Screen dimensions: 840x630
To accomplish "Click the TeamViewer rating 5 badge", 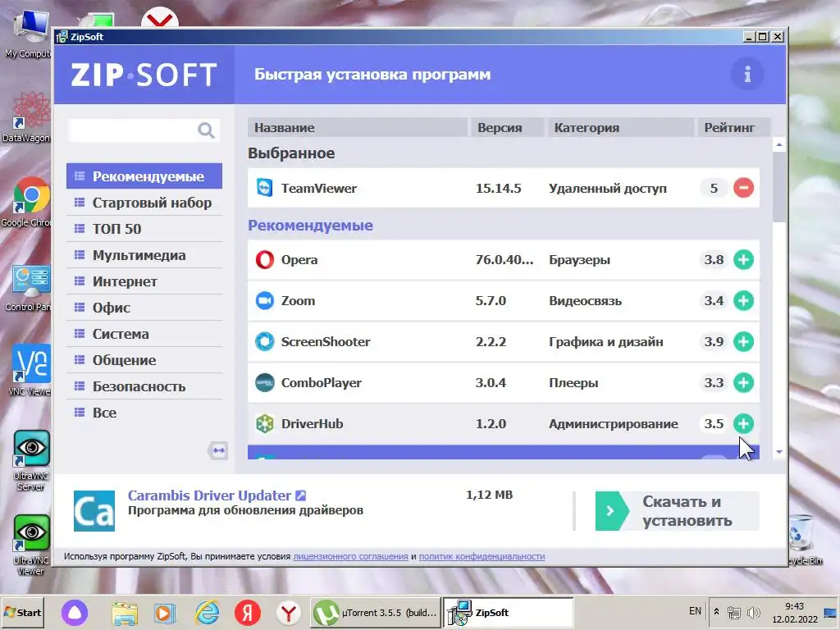I will 714,188.
